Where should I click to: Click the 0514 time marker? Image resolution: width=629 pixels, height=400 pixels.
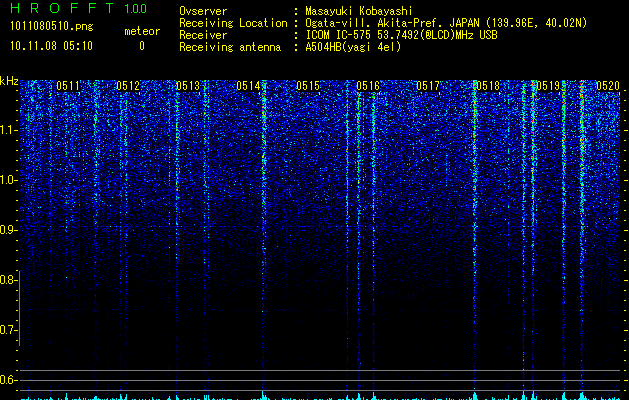(248, 86)
